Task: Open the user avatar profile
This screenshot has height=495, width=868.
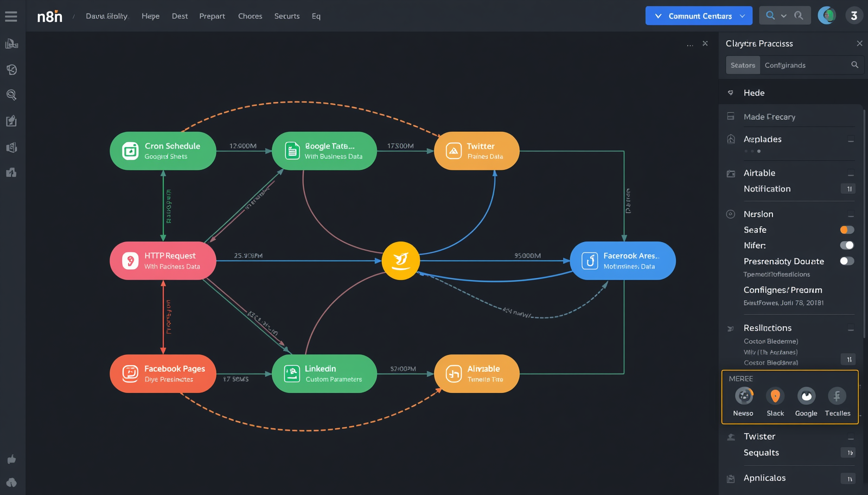Action: pos(827,16)
